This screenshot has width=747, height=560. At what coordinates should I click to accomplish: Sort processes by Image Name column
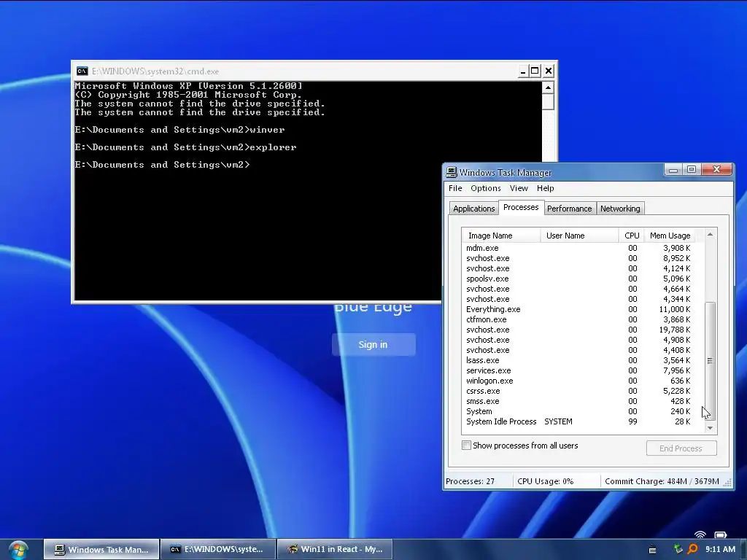point(500,236)
